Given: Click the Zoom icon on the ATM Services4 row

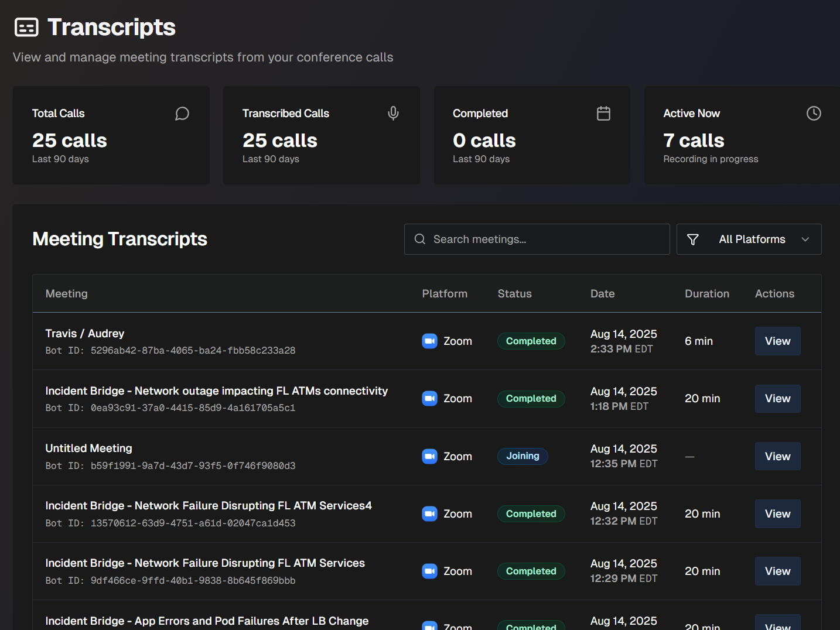Looking at the screenshot, I should click(429, 513).
